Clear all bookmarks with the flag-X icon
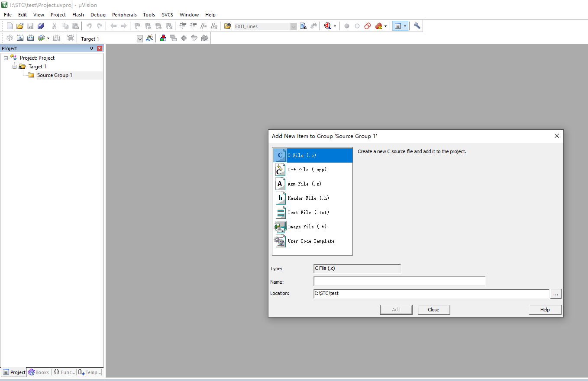The image size is (588, 381). point(169,26)
